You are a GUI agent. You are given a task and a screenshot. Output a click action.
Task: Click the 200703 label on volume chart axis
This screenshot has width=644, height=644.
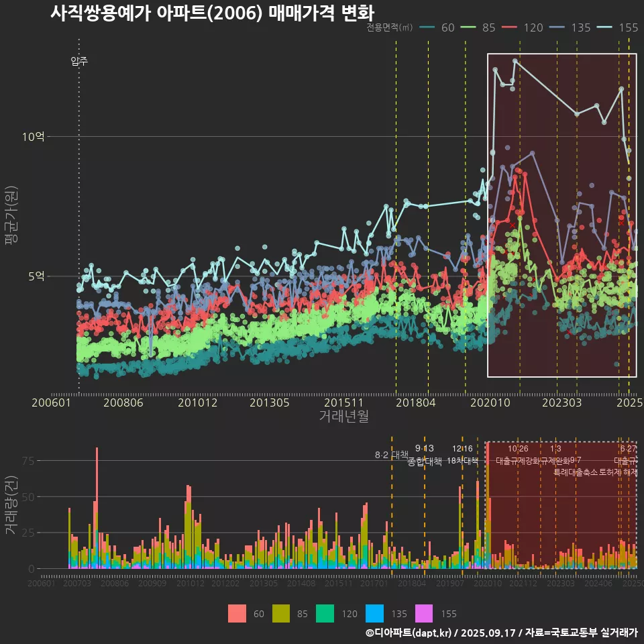point(77,583)
